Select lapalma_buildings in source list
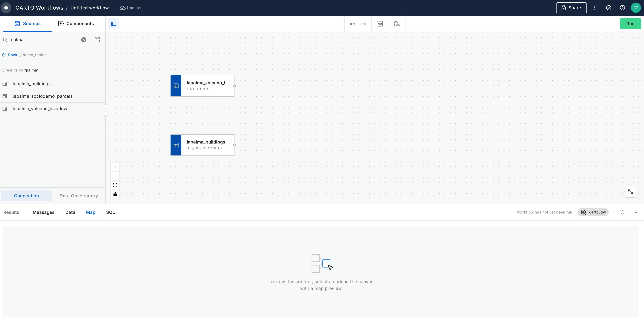The width and height of the screenshot is (644, 320). click(x=53, y=84)
